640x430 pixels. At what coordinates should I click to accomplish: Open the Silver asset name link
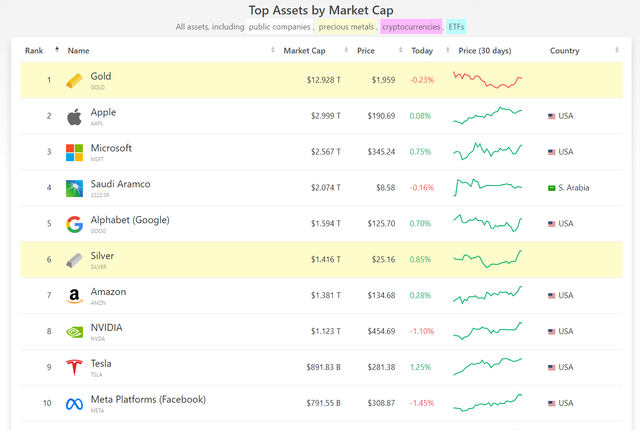(x=102, y=256)
